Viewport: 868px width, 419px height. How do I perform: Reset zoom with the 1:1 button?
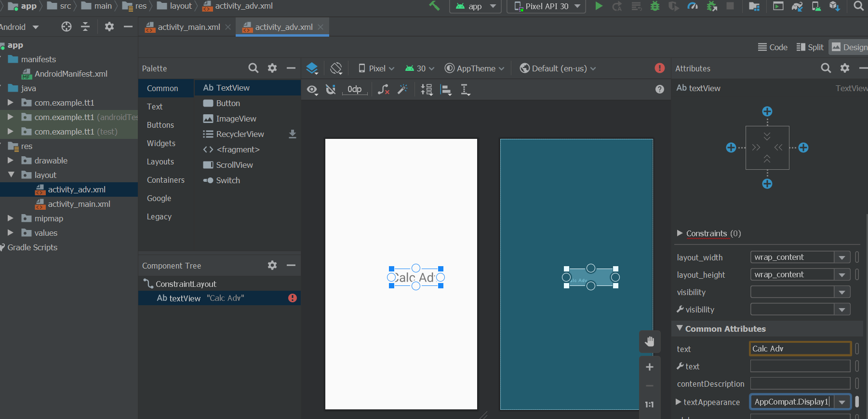pyautogui.click(x=650, y=405)
